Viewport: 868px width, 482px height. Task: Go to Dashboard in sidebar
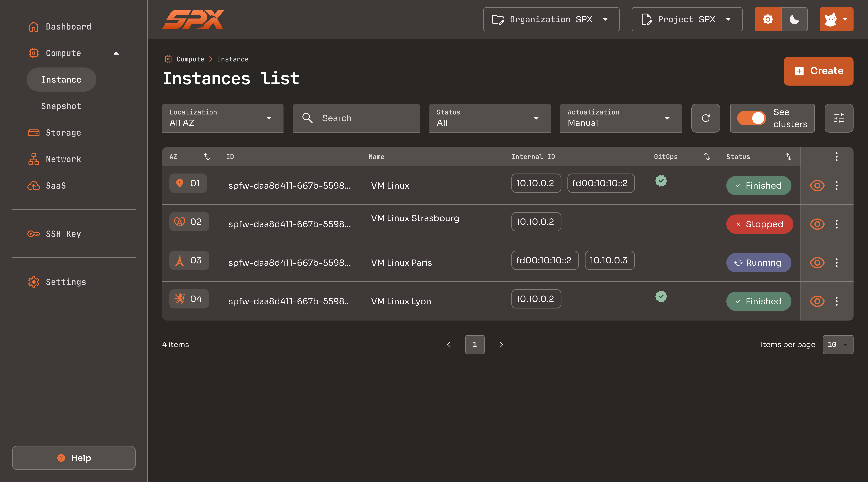click(68, 27)
